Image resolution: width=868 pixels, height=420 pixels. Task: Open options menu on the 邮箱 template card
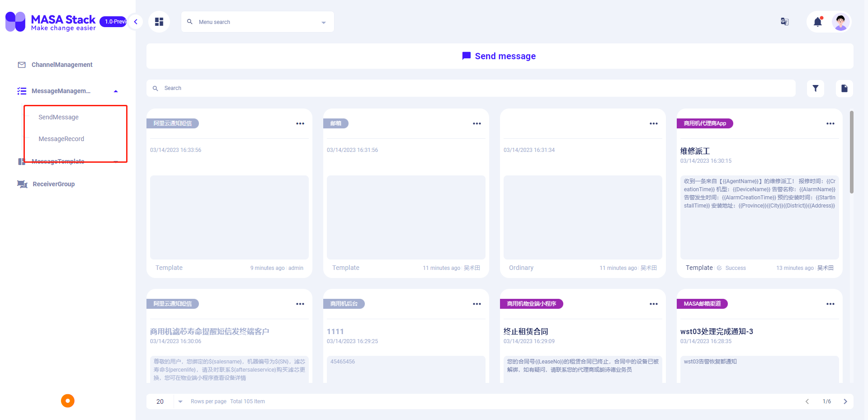coord(476,123)
